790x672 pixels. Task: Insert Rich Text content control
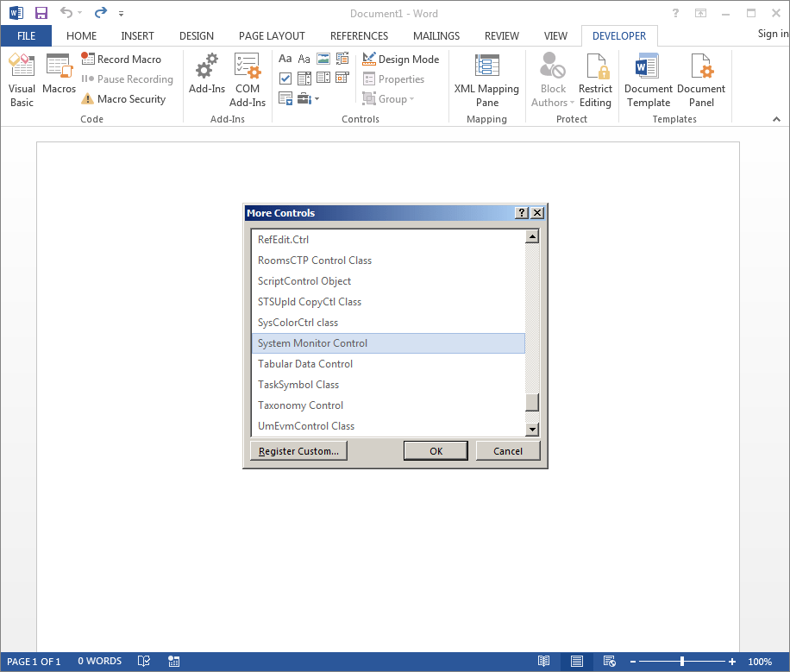(x=285, y=59)
